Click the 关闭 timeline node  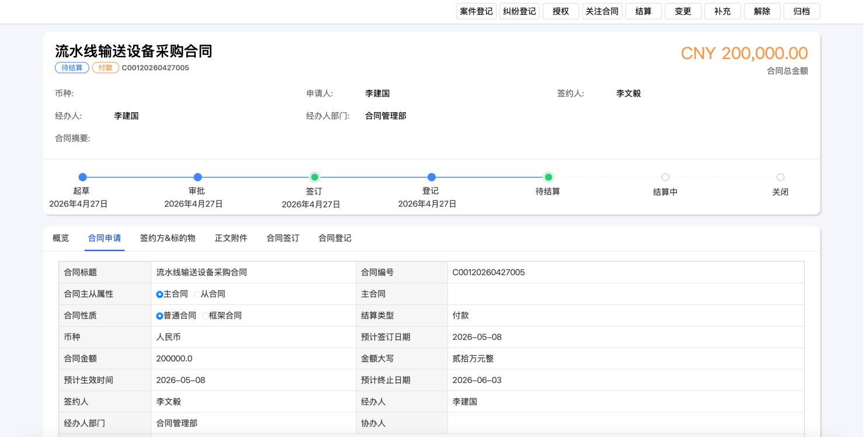tap(780, 177)
